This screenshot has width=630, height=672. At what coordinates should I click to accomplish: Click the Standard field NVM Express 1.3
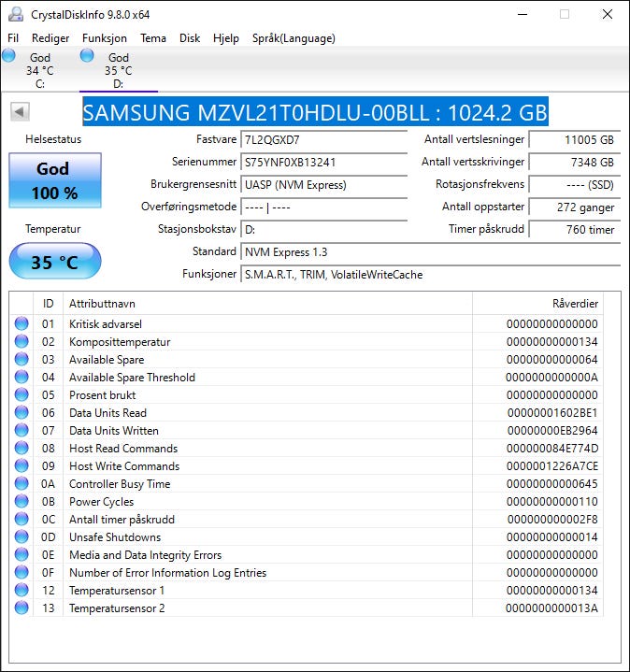point(430,252)
